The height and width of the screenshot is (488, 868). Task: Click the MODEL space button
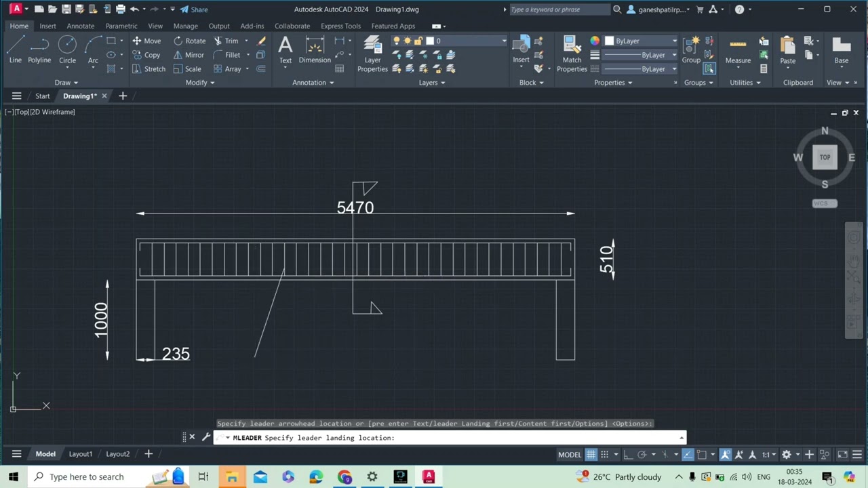coord(570,455)
